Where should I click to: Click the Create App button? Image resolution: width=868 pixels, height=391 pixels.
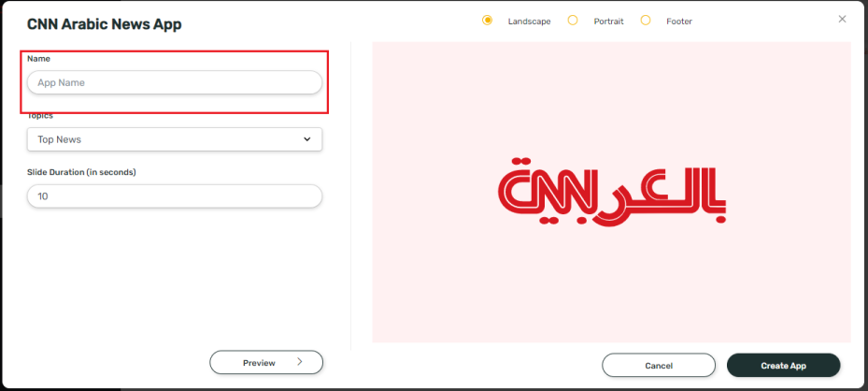tap(783, 366)
